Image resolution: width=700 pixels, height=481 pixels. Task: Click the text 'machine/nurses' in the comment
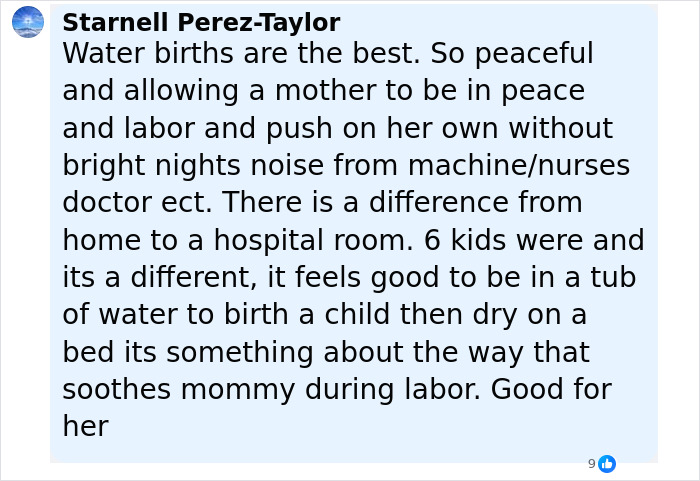[519, 166]
